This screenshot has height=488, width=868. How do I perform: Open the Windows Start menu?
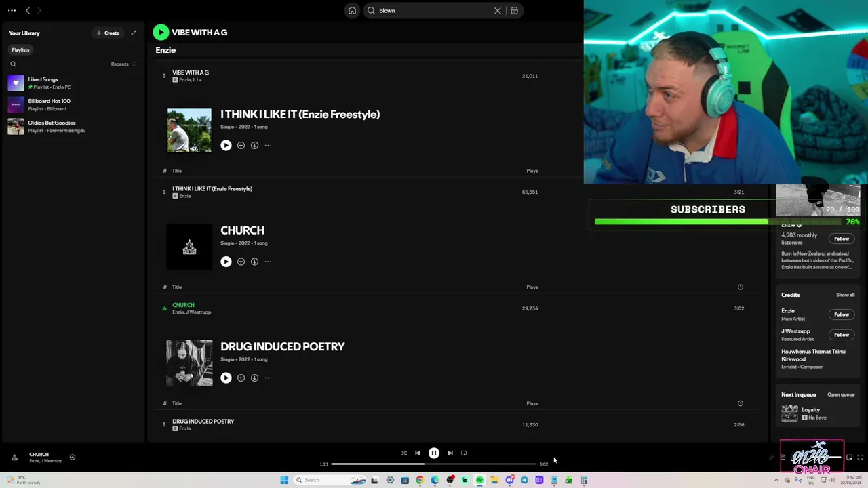pos(284,481)
